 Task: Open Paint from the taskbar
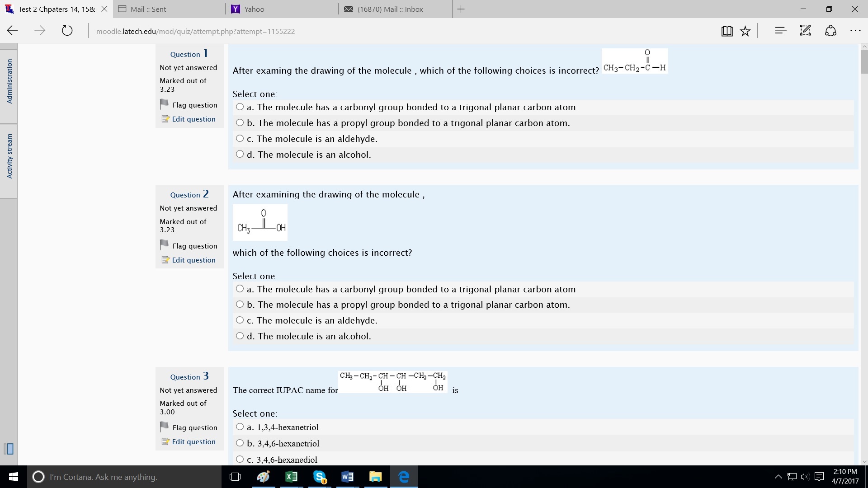[x=263, y=477]
